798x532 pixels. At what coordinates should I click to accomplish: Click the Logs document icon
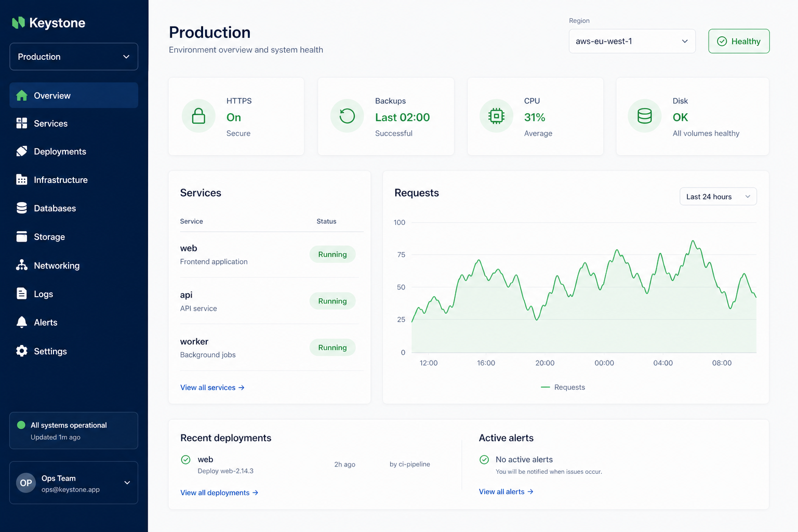pos(22,294)
